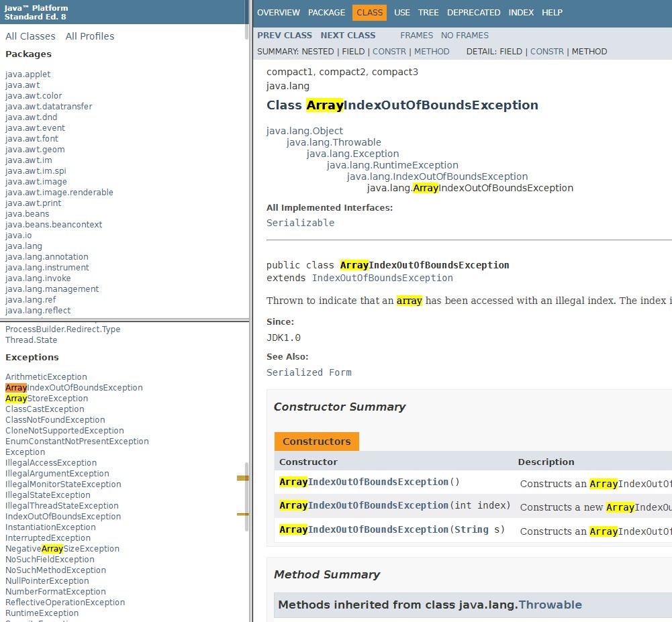Screen dimensions: 672x622
Task: Open java.awt.color package
Action: click(x=34, y=95)
